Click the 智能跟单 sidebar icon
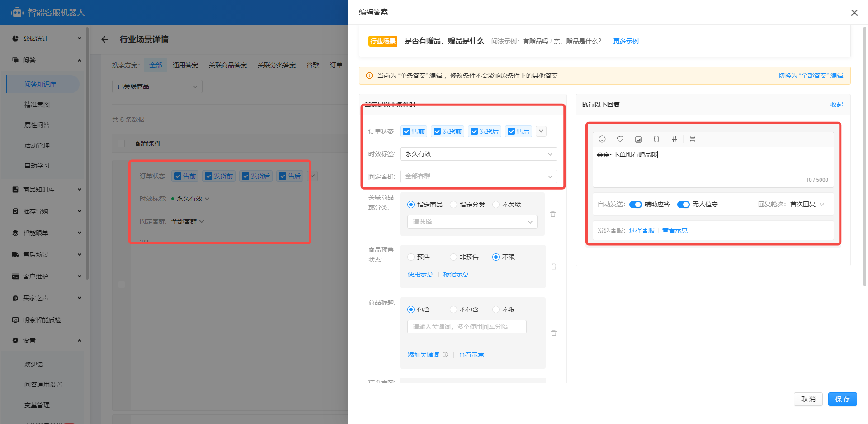 [15, 233]
